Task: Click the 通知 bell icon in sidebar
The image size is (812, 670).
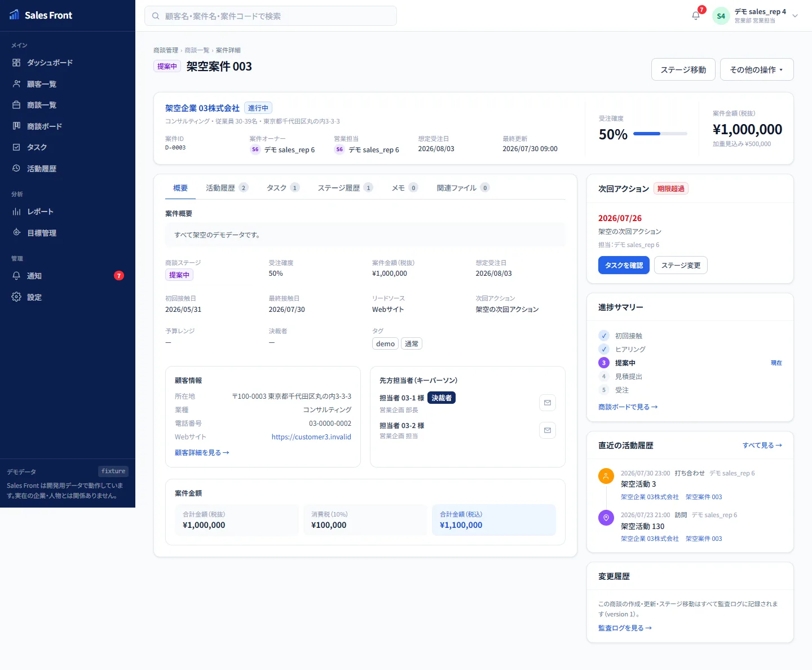Action: (x=16, y=276)
